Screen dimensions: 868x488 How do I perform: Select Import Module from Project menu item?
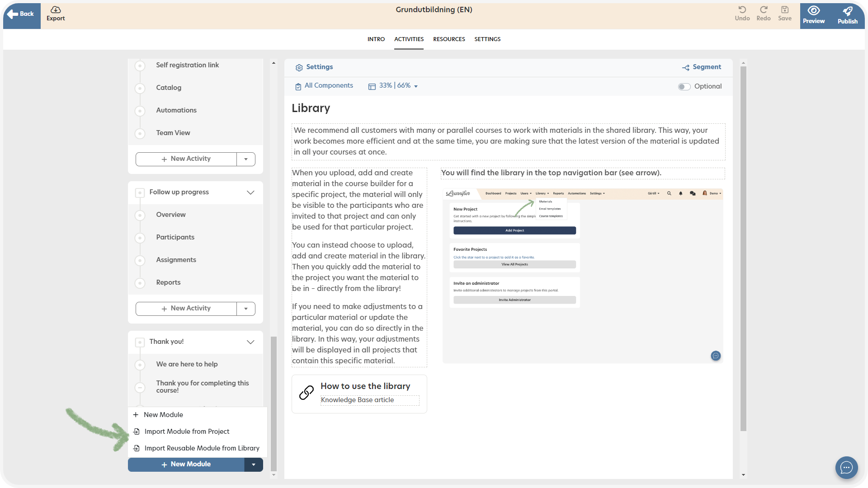(x=187, y=432)
